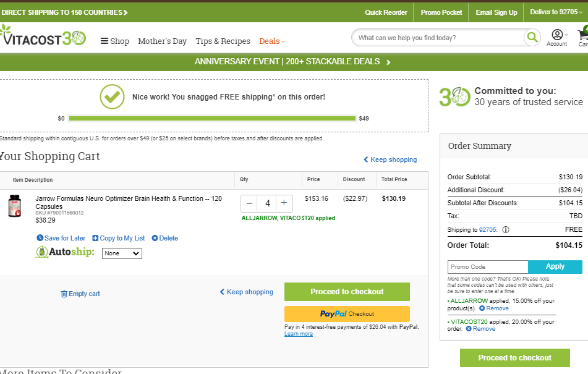The height and width of the screenshot is (374, 588).
Task: Click the unit price $38.29
Action: [45, 220]
